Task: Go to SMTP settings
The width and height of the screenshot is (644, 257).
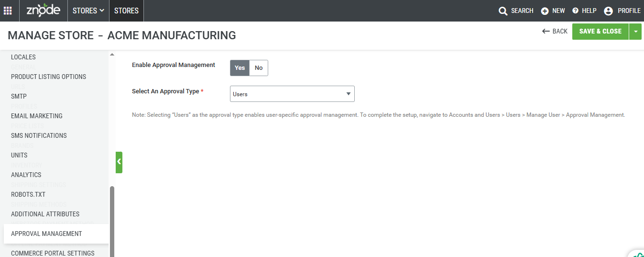Action: (x=19, y=96)
